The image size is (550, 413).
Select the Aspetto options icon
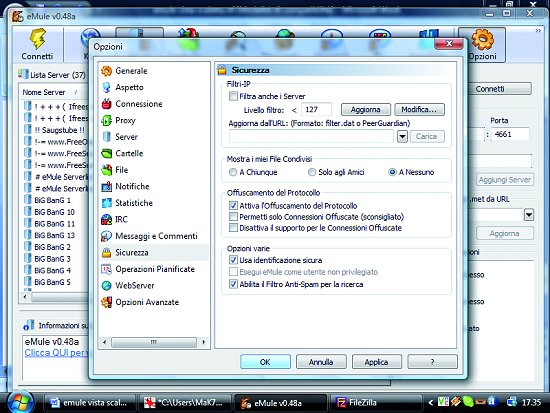(106, 87)
